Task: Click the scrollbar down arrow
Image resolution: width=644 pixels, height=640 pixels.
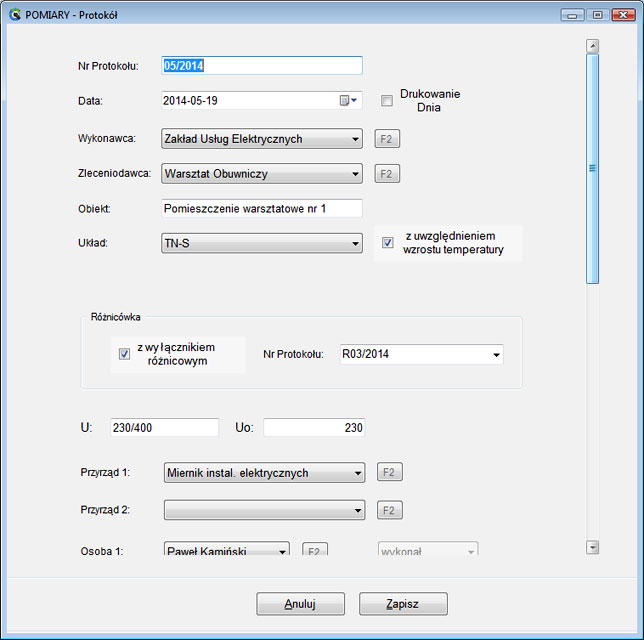Action: [592, 547]
